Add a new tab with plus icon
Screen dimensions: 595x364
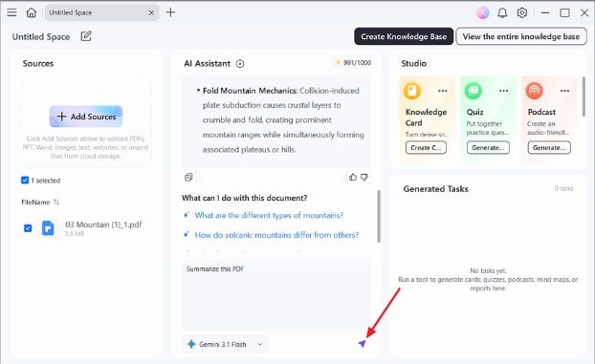point(170,12)
